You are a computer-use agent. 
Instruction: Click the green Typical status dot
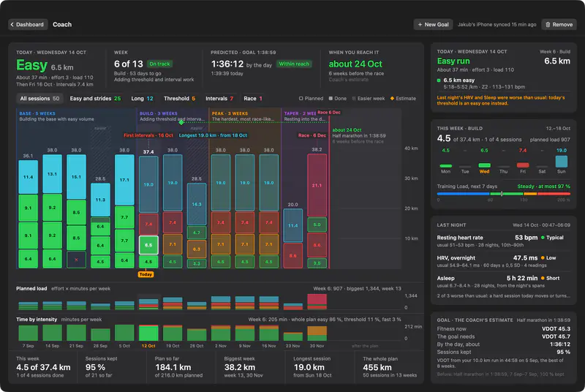click(543, 238)
